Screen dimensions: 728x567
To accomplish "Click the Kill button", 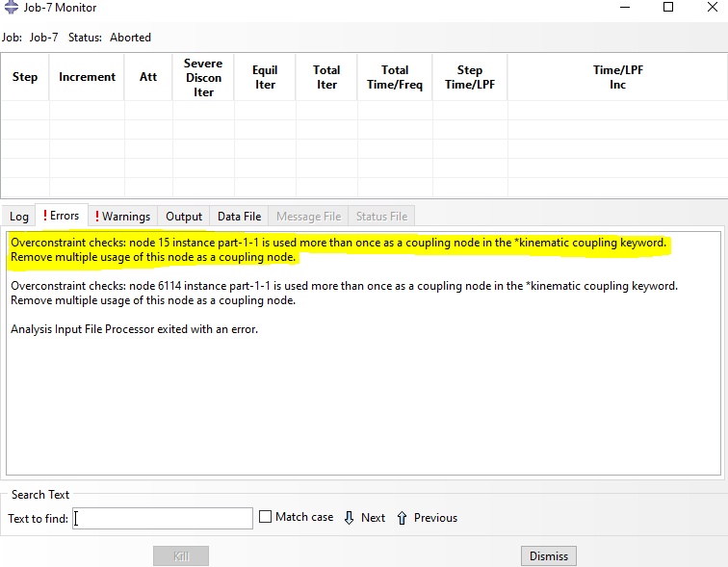I will click(181, 555).
